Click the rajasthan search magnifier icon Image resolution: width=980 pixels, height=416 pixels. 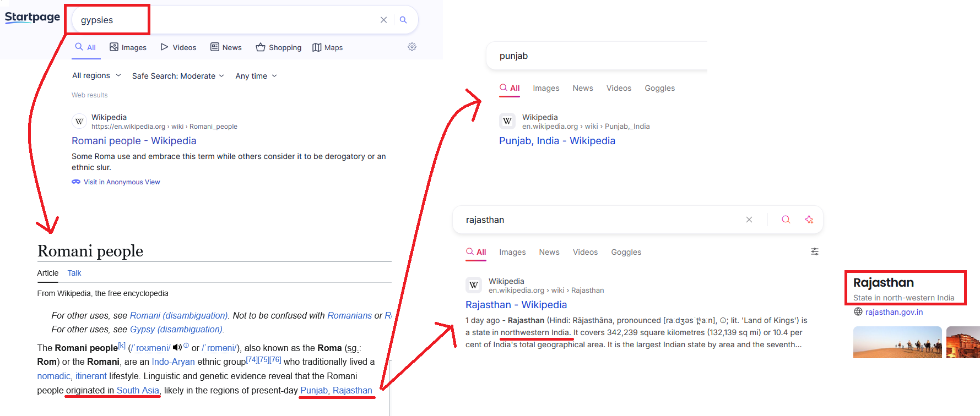(x=786, y=220)
